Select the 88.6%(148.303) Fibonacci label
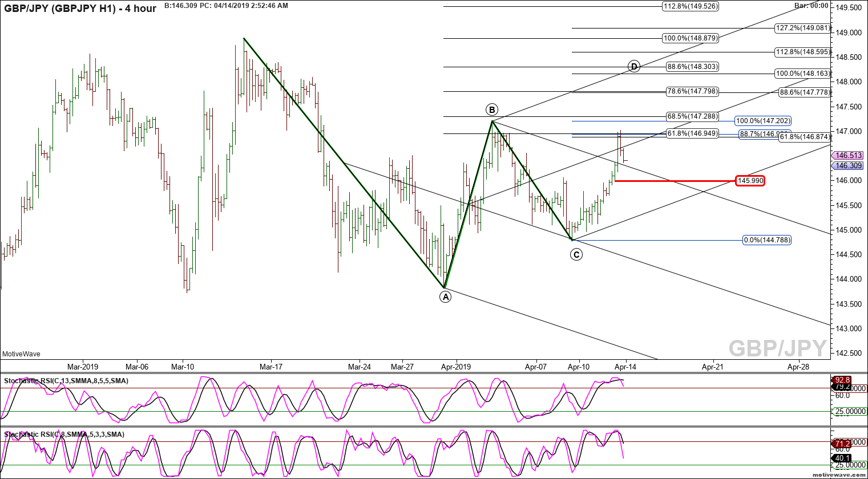This screenshot has width=868, height=479. 692,67
